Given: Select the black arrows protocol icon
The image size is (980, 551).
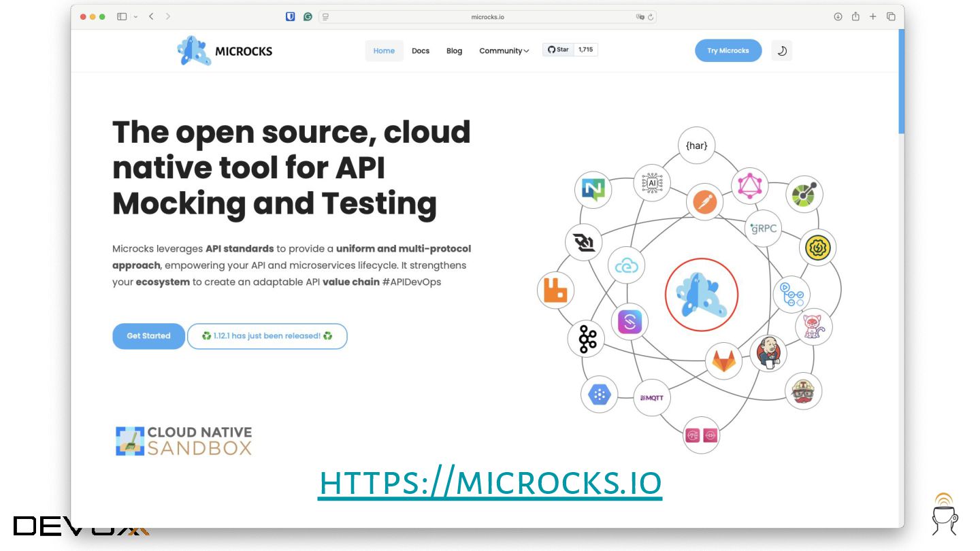Looking at the screenshot, I should coord(584,242).
